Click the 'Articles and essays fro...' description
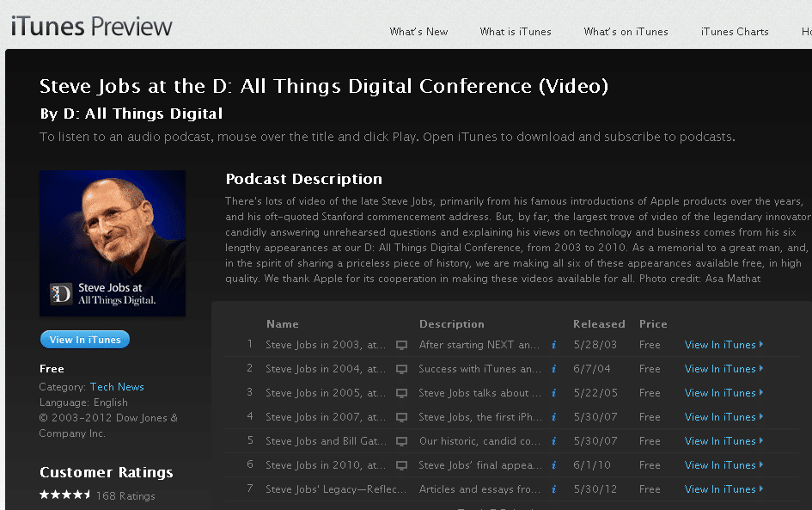This screenshot has width=812, height=510. (480, 489)
